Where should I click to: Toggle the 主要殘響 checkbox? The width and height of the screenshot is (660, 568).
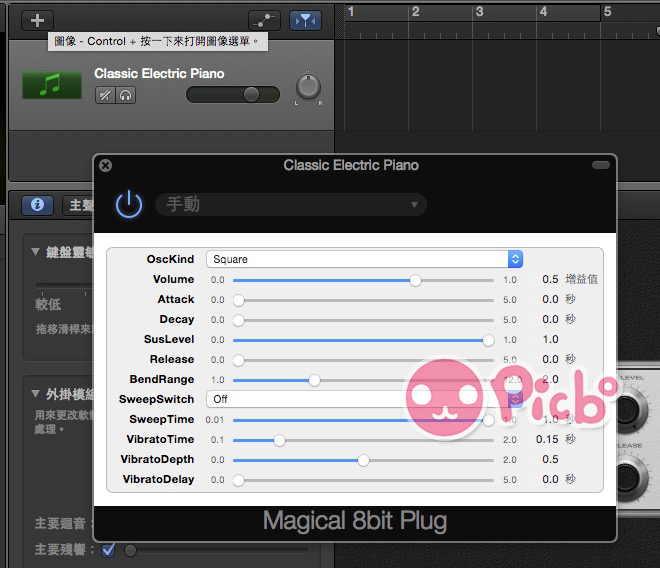[x=109, y=549]
